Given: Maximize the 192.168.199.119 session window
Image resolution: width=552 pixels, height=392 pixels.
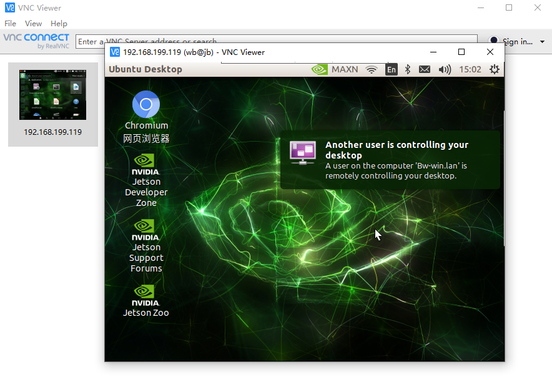Looking at the screenshot, I should point(461,52).
